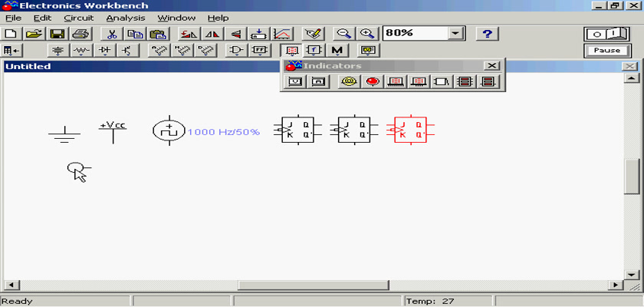Flip the simulation power switch
644x307 pixels.
click(606, 34)
